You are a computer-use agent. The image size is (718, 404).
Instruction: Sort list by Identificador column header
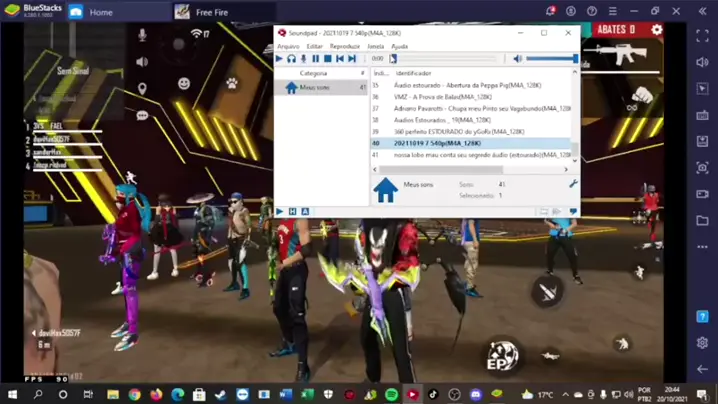click(413, 73)
